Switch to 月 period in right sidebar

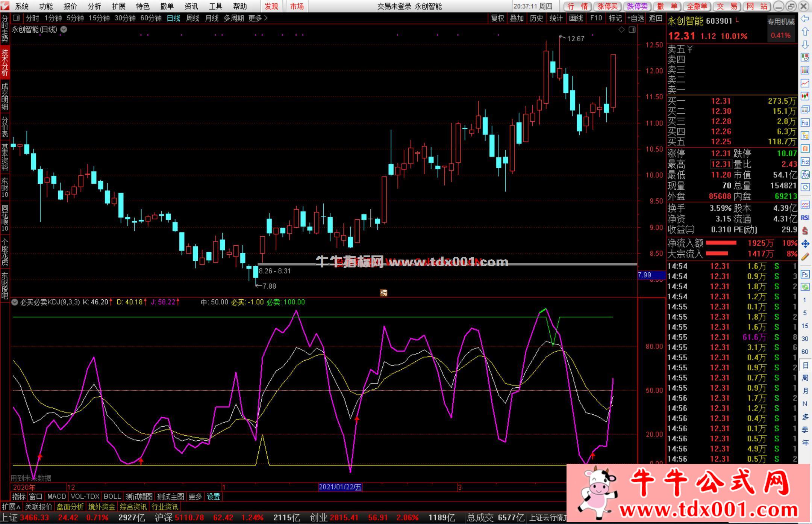[x=805, y=391]
